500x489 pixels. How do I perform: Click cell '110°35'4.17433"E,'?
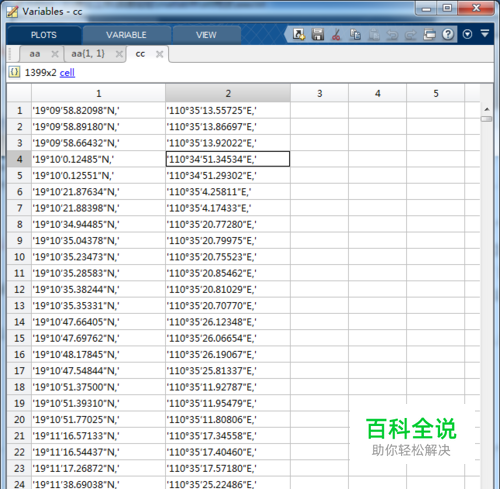click(228, 208)
